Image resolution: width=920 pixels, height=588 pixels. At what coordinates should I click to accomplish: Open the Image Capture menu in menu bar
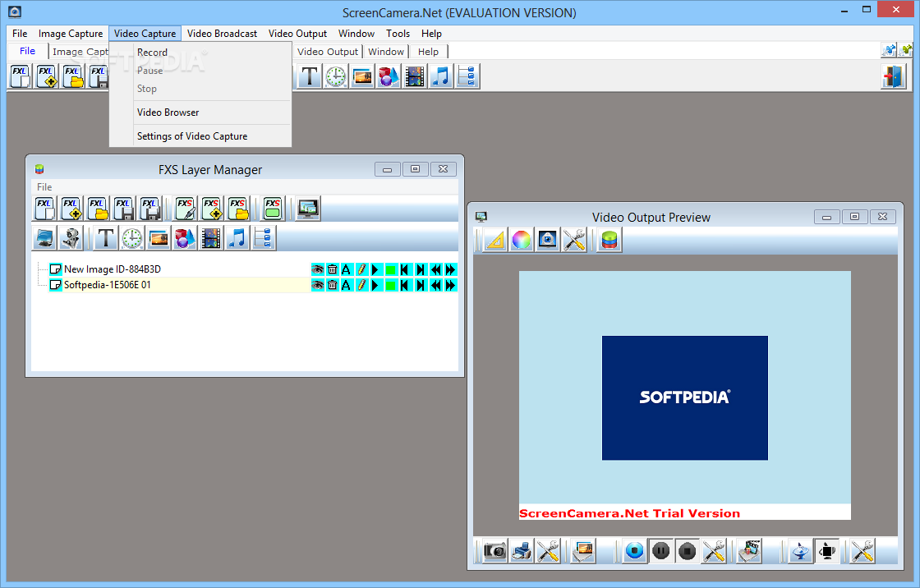(71, 34)
